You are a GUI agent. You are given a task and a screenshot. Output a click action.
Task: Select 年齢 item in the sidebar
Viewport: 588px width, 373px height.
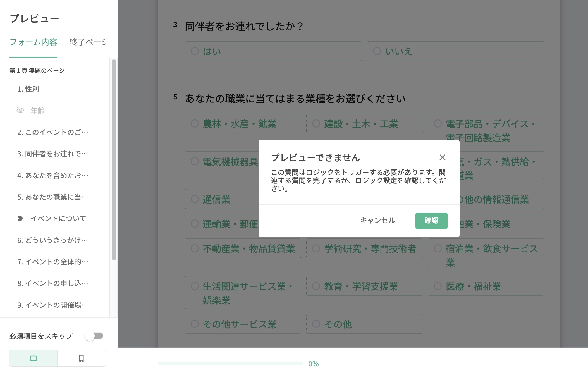coord(37,111)
